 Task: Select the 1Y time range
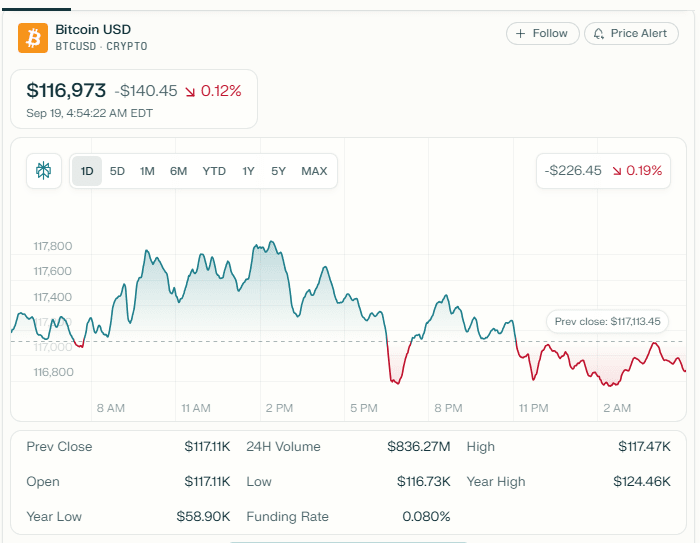click(x=248, y=171)
